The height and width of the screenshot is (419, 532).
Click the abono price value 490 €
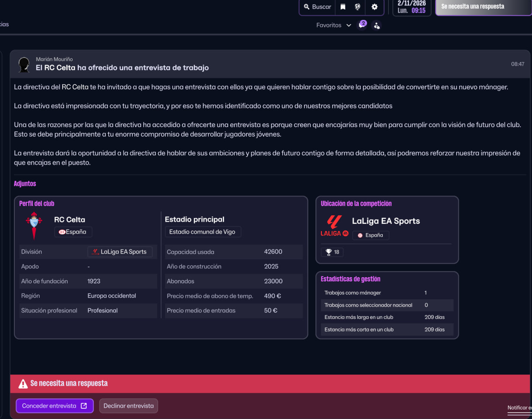click(x=273, y=296)
